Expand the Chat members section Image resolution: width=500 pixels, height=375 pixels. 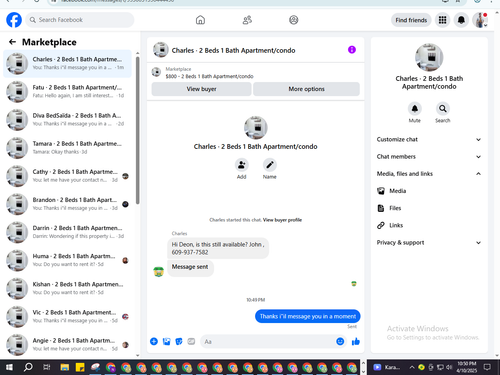429,157
